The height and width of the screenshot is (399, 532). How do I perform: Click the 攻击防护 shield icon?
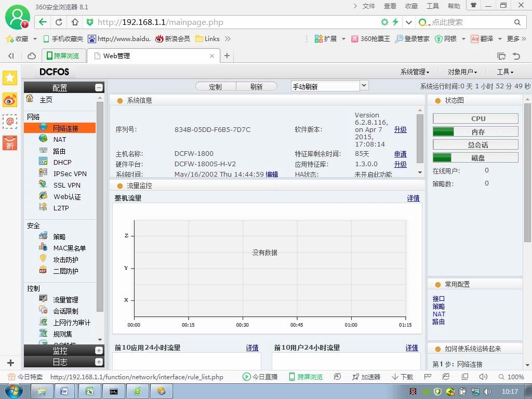[x=43, y=258]
